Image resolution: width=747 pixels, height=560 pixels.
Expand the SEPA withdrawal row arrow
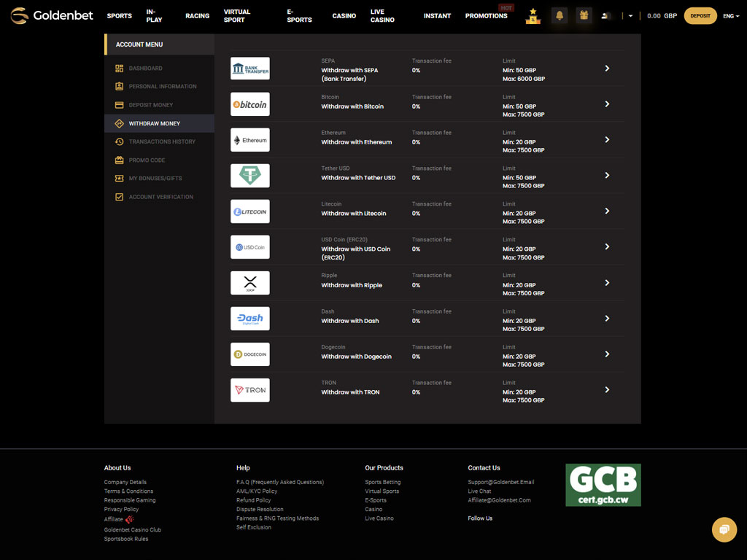coord(607,69)
